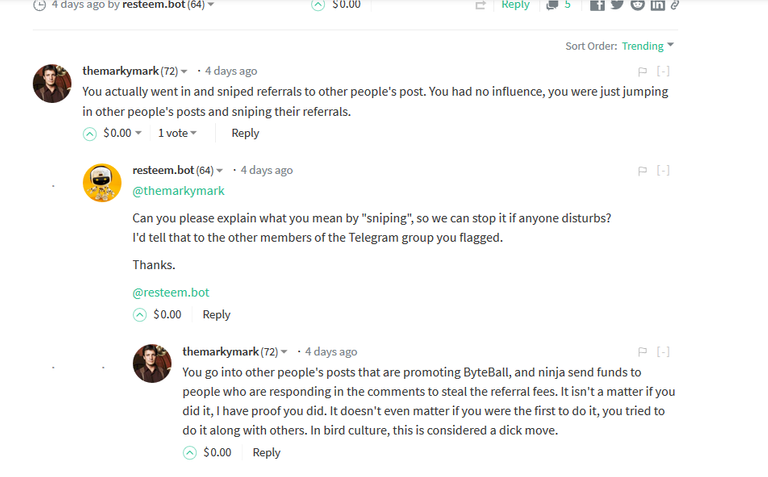Share post on Facebook
The image size is (768, 477).
(597, 5)
